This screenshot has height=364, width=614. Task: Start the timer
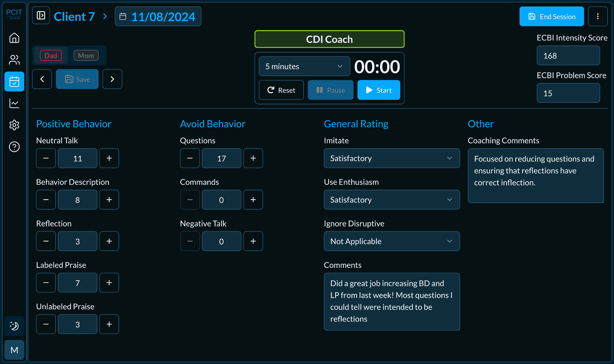(x=379, y=90)
